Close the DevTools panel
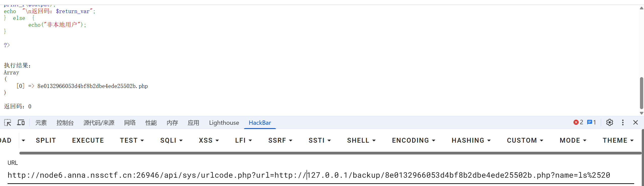Screen dimensions: 644x186 [635, 122]
